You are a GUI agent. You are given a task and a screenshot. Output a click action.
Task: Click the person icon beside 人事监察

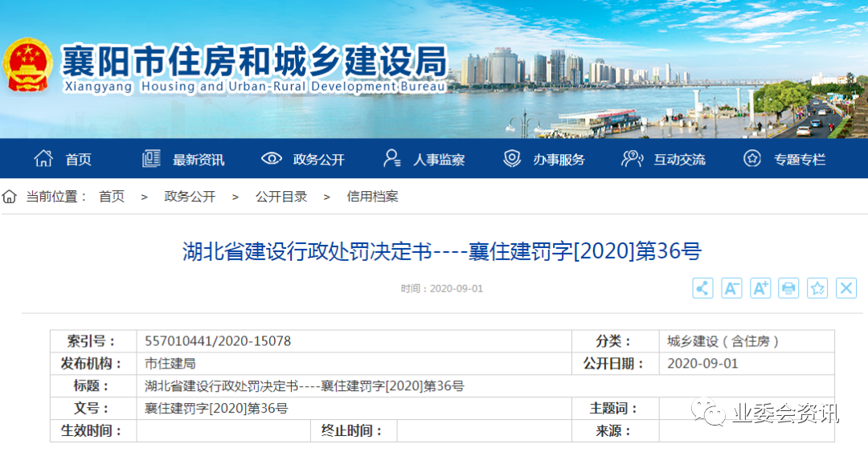click(392, 159)
